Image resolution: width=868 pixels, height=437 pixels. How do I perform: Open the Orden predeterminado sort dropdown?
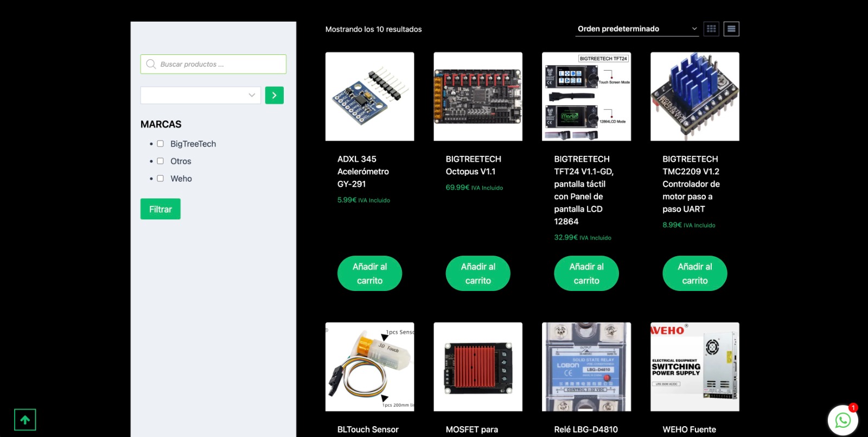coord(637,29)
